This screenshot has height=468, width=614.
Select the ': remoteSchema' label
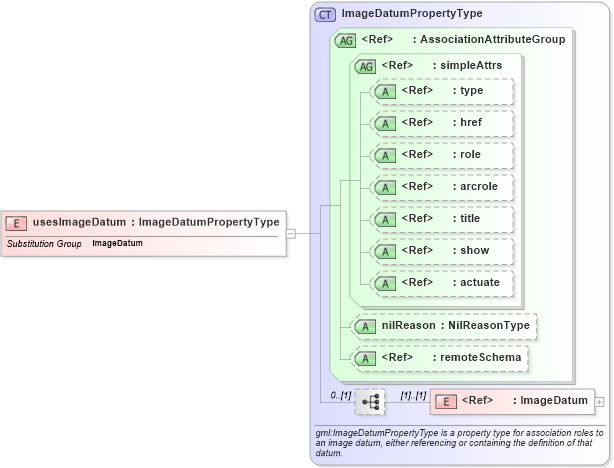[x=477, y=357]
